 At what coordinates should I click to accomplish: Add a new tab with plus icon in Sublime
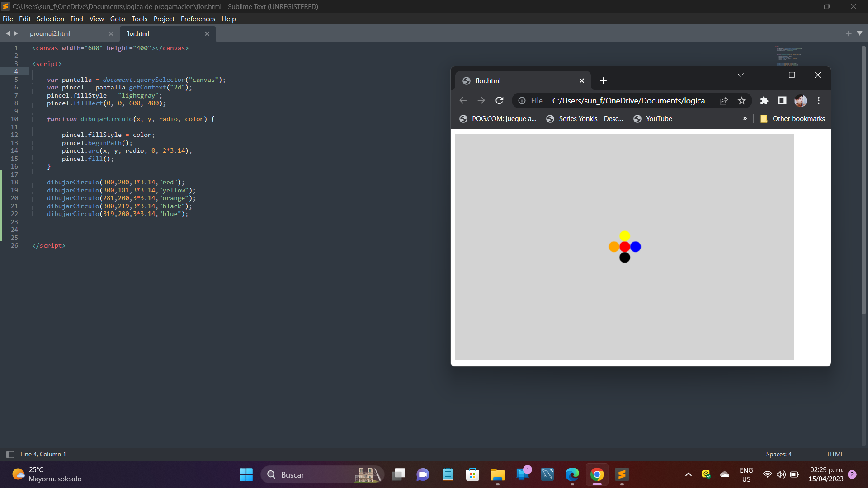(848, 33)
